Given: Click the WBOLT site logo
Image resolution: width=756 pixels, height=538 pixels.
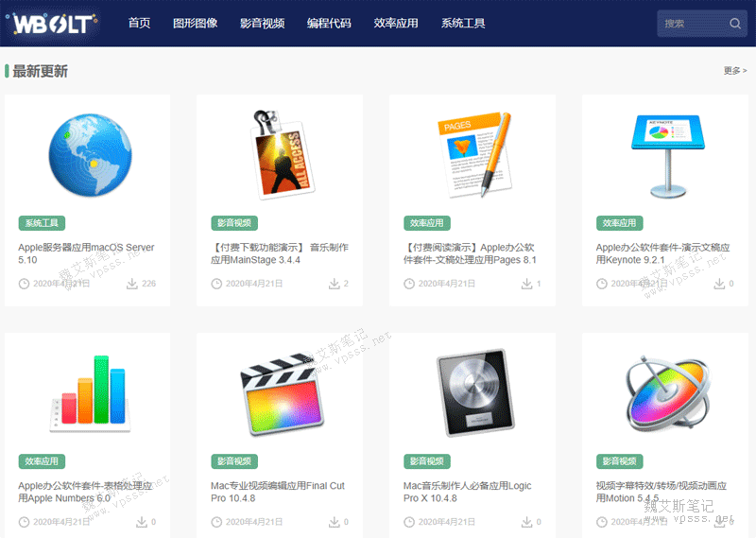Looking at the screenshot, I should (x=57, y=24).
